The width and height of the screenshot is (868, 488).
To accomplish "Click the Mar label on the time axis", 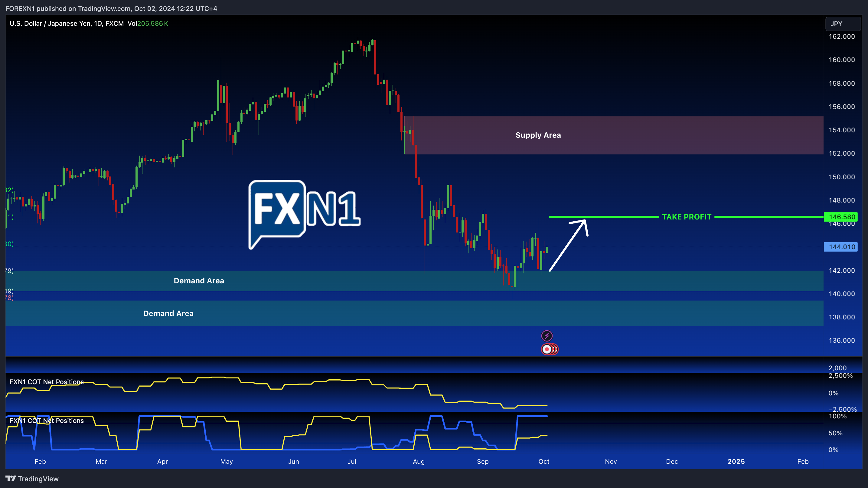I will pyautogui.click(x=101, y=461).
